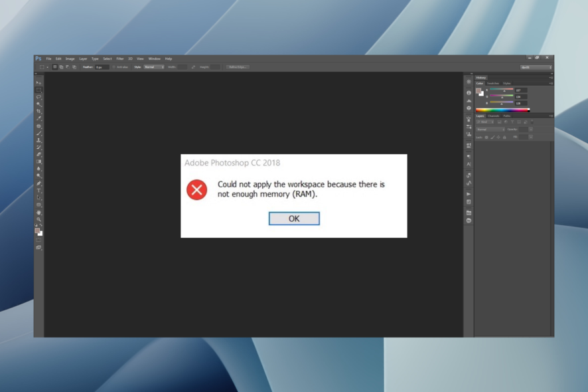
Task: Select the Eyedropper tool
Action: [x=38, y=119]
